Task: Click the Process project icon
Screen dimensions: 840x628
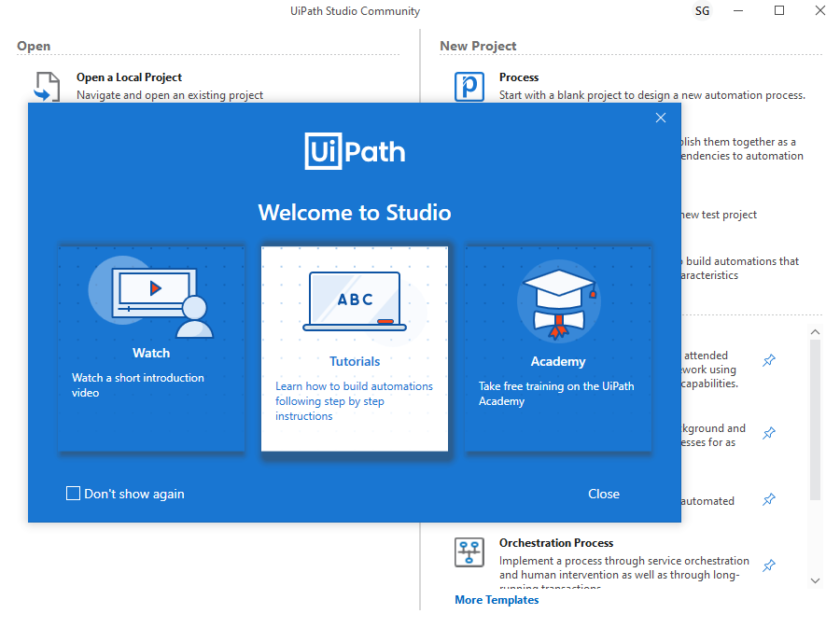Action: tap(469, 87)
